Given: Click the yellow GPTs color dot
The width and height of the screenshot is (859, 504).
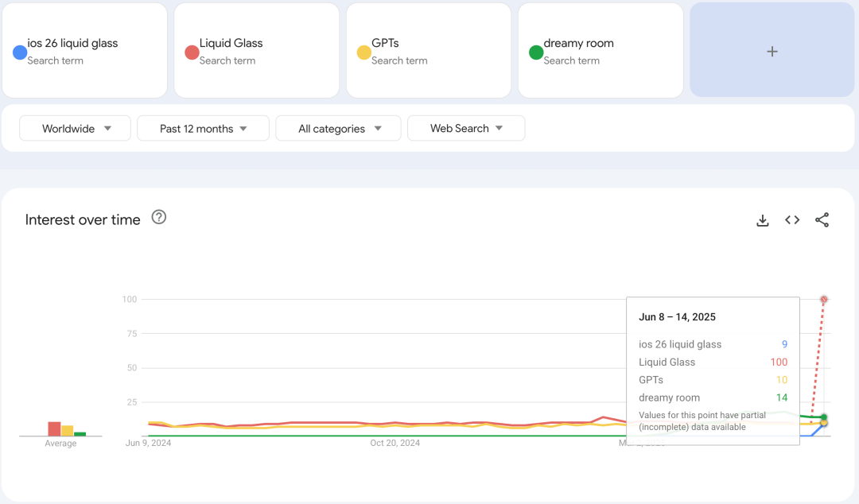Looking at the screenshot, I should tap(363, 52).
